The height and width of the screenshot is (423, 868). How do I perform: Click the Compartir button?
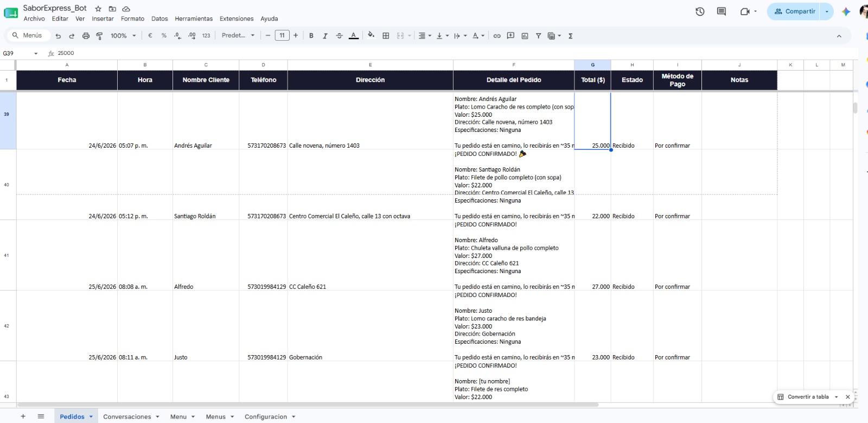click(795, 11)
